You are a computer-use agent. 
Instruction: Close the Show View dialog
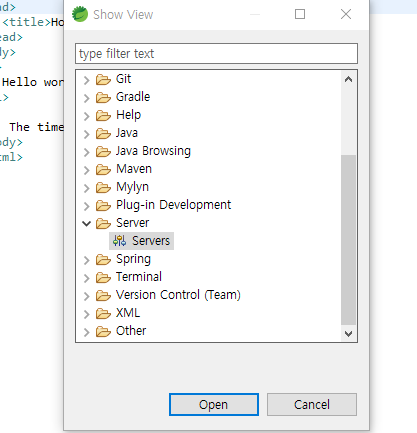[x=346, y=14]
